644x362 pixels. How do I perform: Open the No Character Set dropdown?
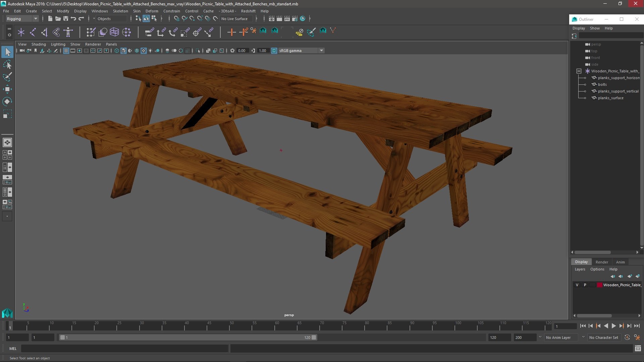604,338
